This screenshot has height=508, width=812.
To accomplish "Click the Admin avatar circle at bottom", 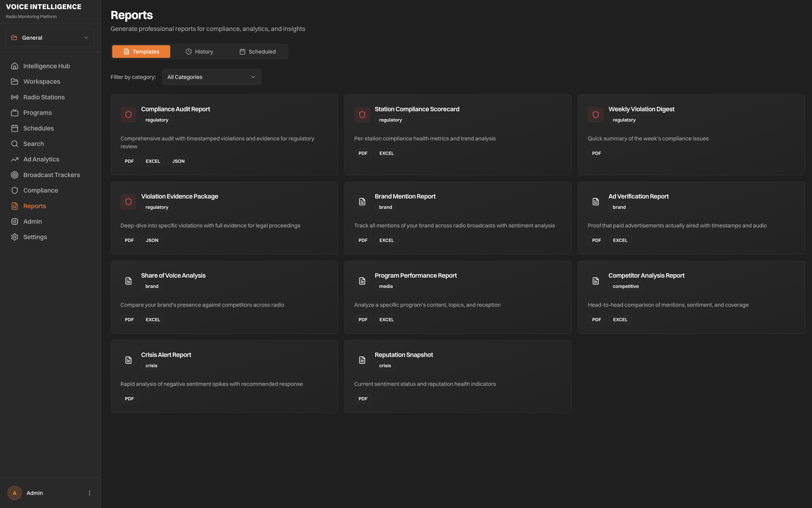I will [14, 493].
